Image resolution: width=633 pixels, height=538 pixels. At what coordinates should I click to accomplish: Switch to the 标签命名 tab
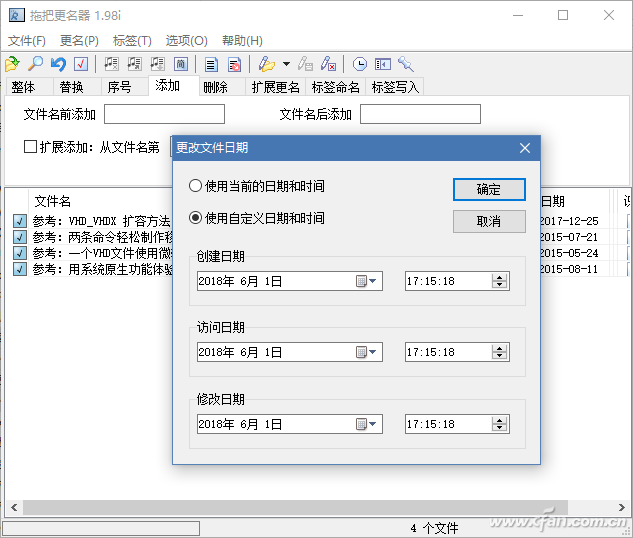(335, 87)
